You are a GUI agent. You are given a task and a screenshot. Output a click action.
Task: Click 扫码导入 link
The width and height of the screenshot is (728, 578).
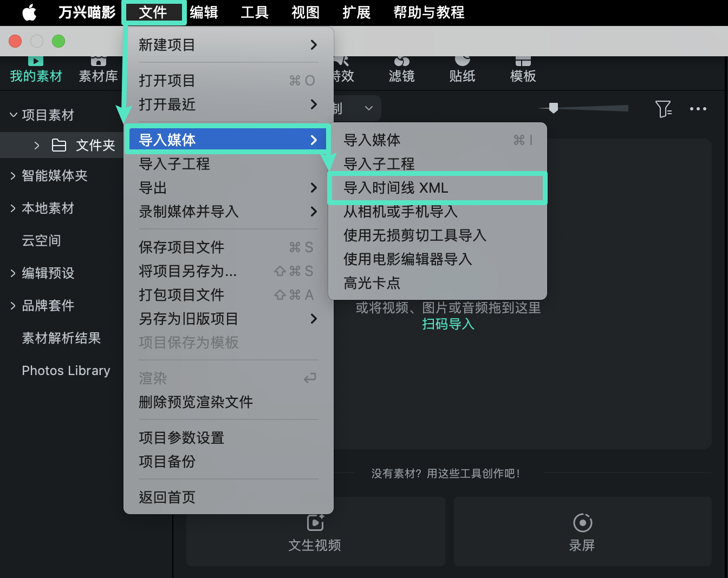(448, 324)
